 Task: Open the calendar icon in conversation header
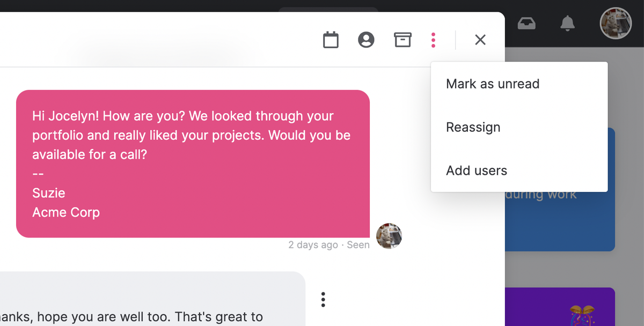pyautogui.click(x=331, y=40)
